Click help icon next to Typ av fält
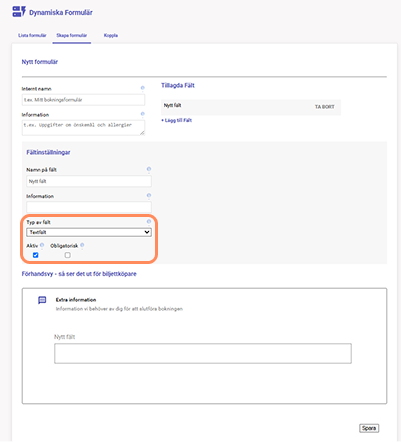 click(x=149, y=221)
